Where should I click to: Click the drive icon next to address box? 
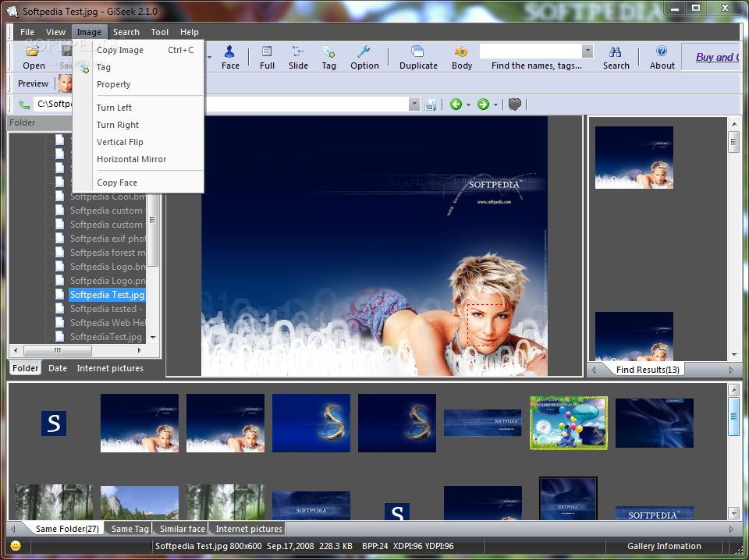tap(431, 105)
